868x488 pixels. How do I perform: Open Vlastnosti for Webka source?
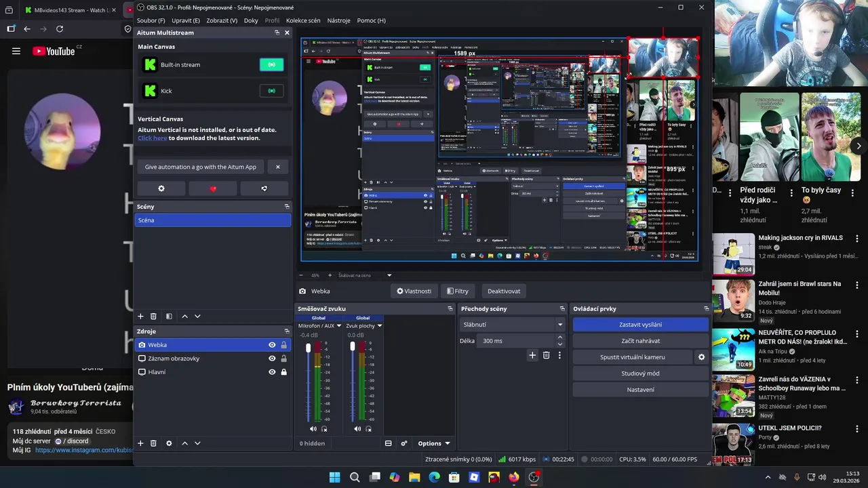pos(414,291)
